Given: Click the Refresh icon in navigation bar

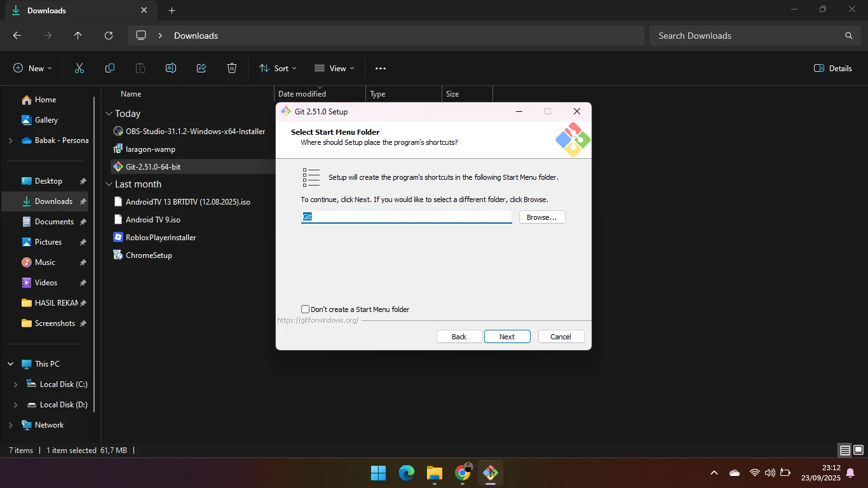Looking at the screenshot, I should (109, 36).
